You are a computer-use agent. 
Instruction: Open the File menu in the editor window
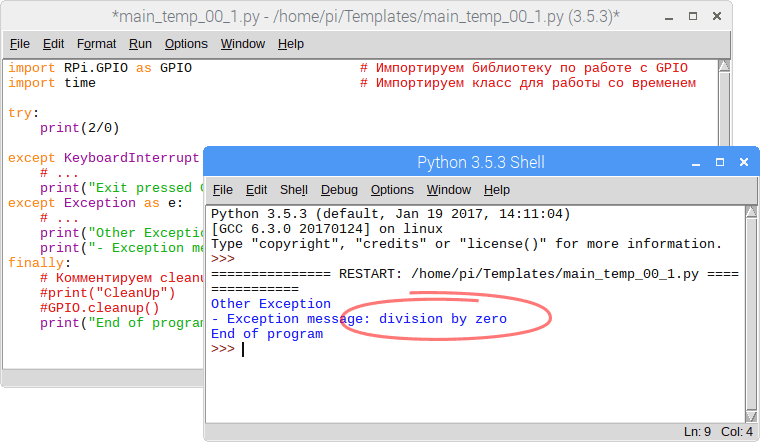click(x=20, y=44)
